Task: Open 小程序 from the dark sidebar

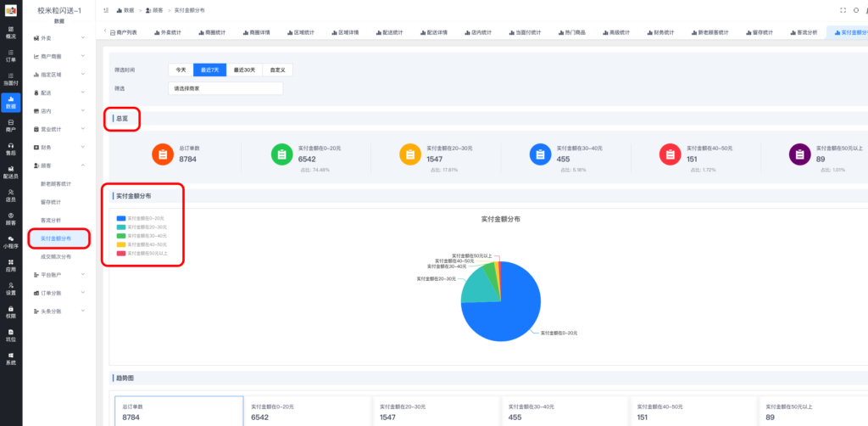Action: (x=10, y=244)
